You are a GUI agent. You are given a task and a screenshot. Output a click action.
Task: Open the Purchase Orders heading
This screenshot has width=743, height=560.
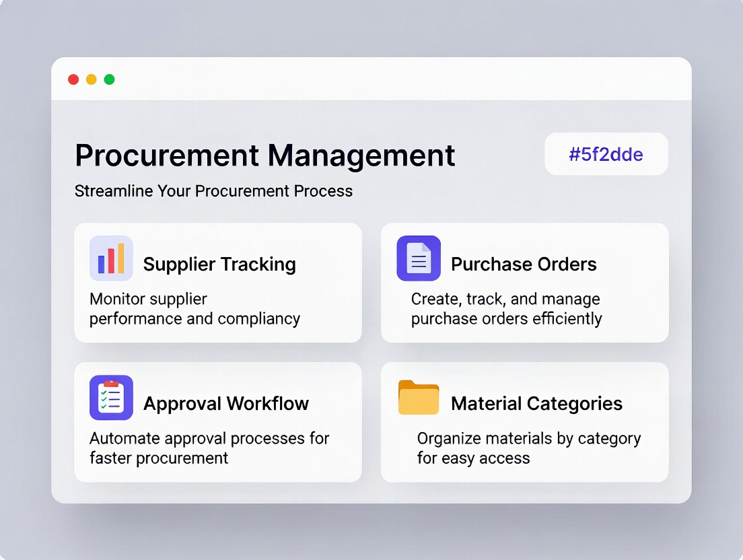tap(524, 265)
